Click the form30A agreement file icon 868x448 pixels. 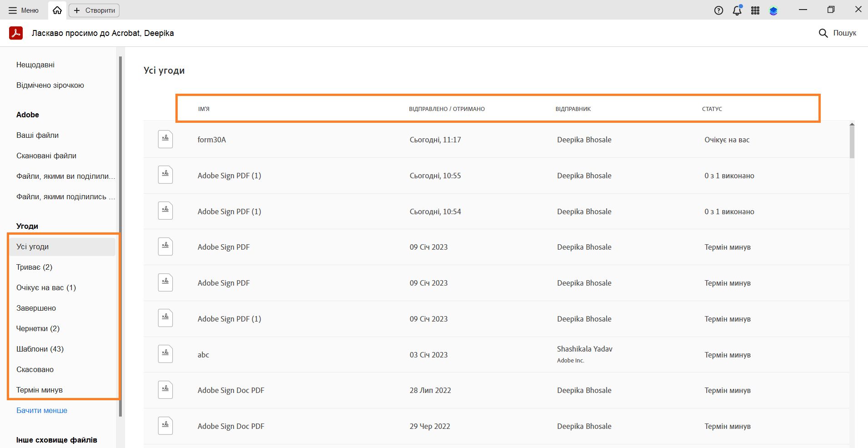coord(165,139)
